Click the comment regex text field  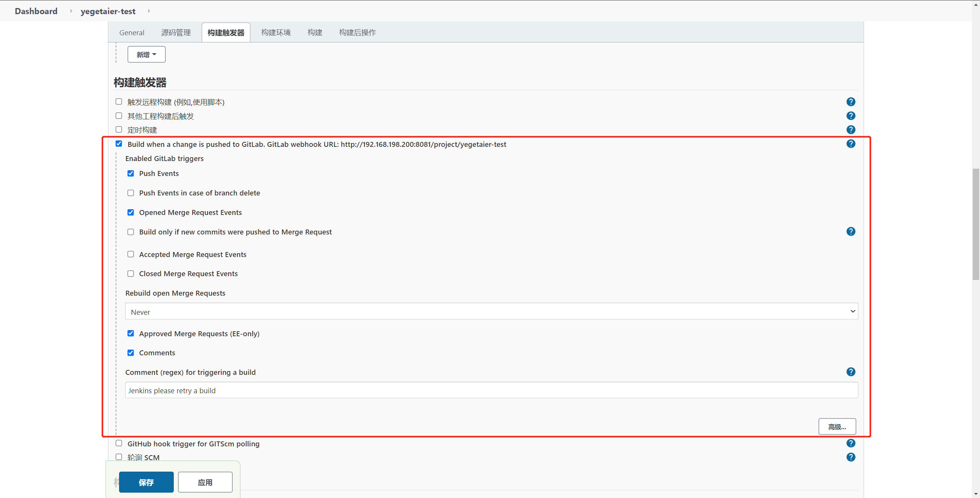(x=491, y=391)
